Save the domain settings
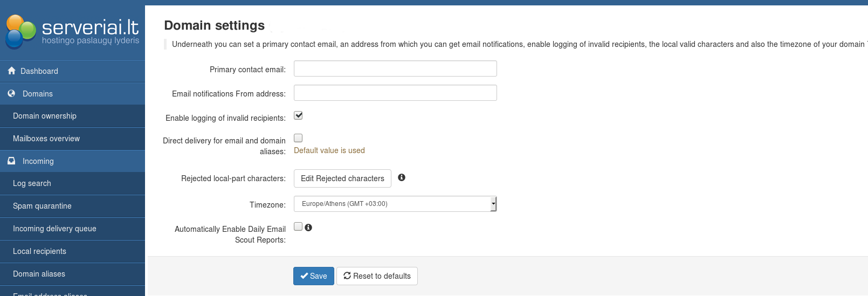 point(314,276)
